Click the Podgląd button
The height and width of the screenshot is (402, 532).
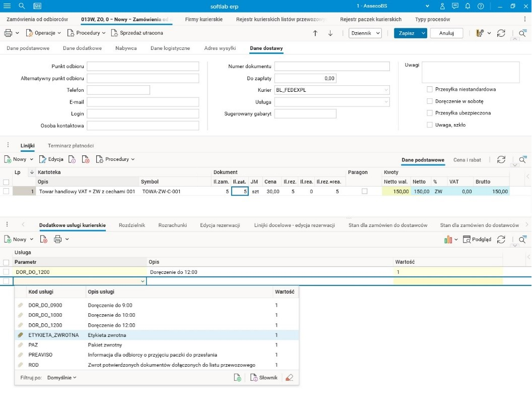(477, 240)
